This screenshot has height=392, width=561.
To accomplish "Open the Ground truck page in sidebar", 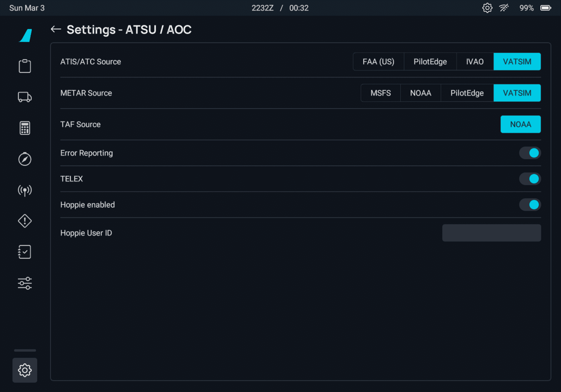I will tap(25, 97).
